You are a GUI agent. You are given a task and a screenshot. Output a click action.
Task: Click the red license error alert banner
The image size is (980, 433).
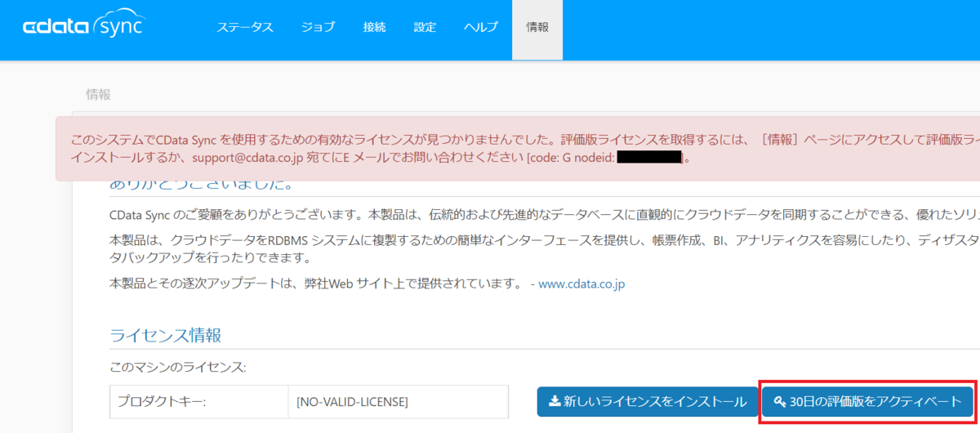pos(518,148)
